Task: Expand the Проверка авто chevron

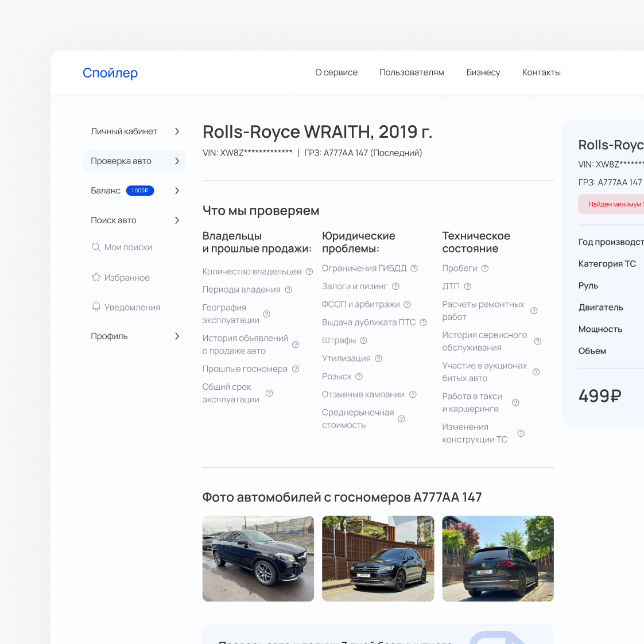Action: point(177,161)
